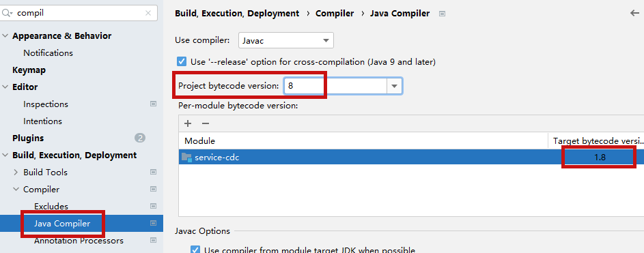The image size is (644, 253).
Task: Clear the settings search field text
Action: (x=148, y=13)
